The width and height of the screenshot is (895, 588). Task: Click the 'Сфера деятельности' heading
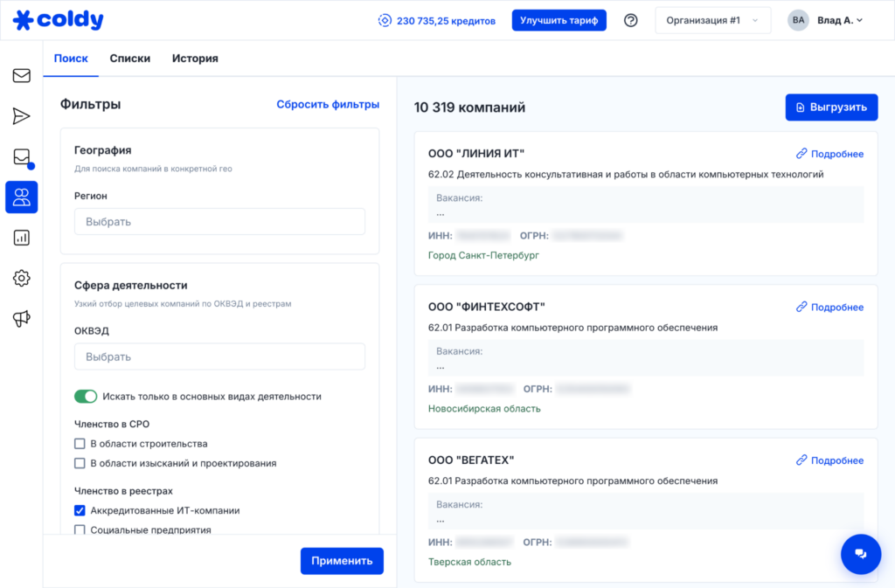[x=131, y=285]
